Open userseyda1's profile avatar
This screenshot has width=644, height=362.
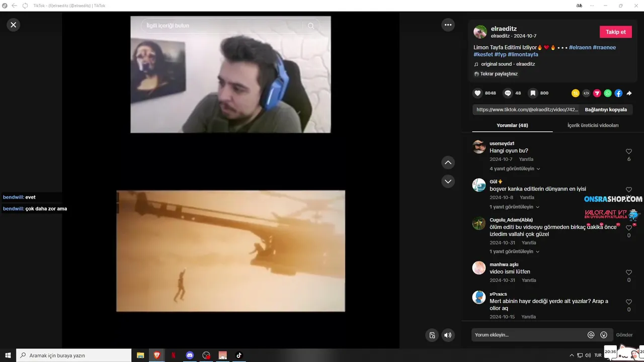point(479,147)
